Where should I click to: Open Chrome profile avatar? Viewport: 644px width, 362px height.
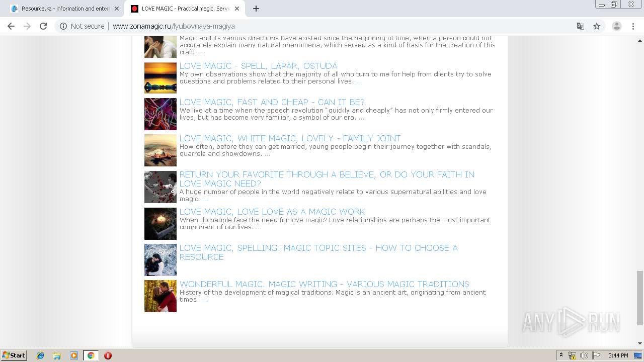point(616,26)
